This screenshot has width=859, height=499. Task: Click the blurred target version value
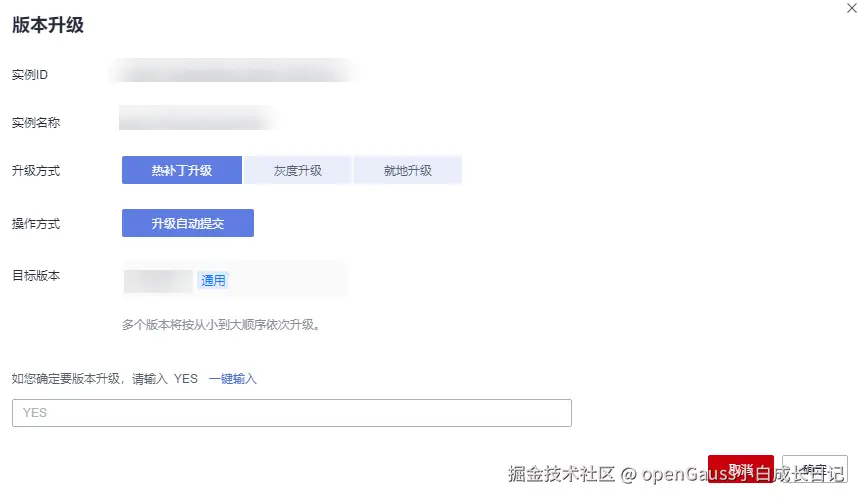pos(158,281)
